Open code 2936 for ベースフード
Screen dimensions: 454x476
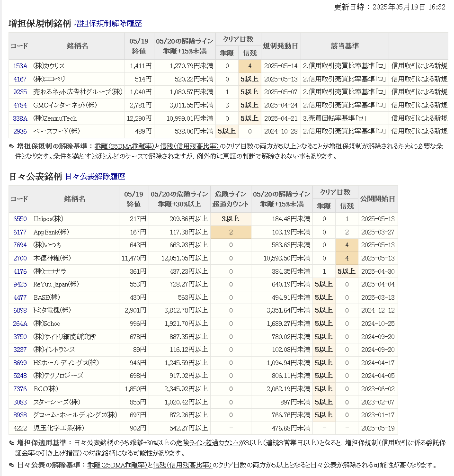[20, 131]
